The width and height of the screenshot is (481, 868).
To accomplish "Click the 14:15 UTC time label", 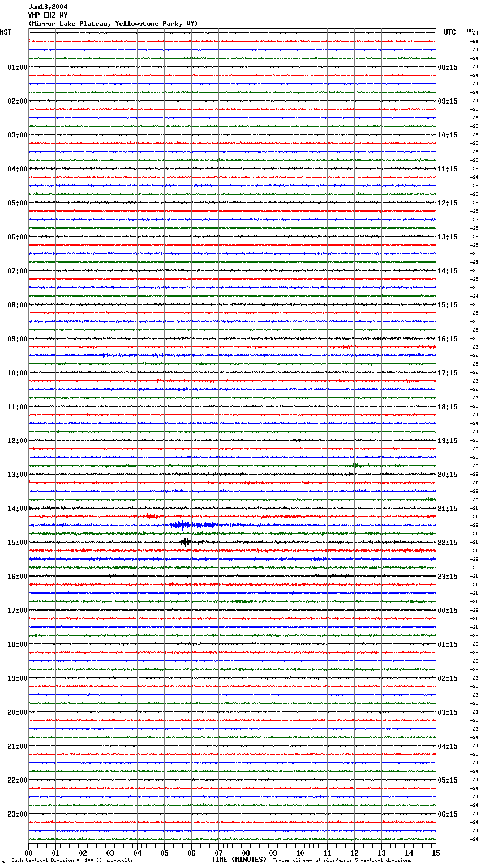I will tap(448, 271).
